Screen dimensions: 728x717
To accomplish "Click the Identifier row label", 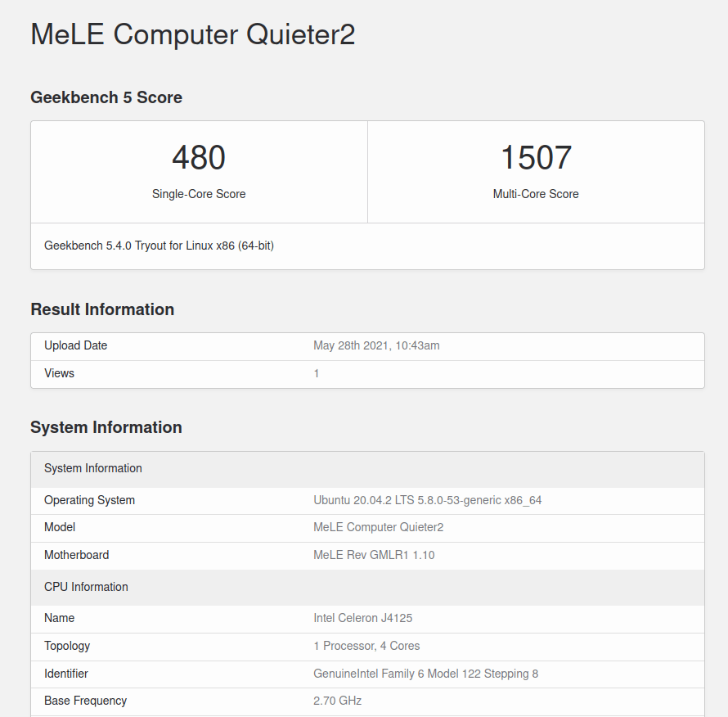I will click(x=66, y=674).
